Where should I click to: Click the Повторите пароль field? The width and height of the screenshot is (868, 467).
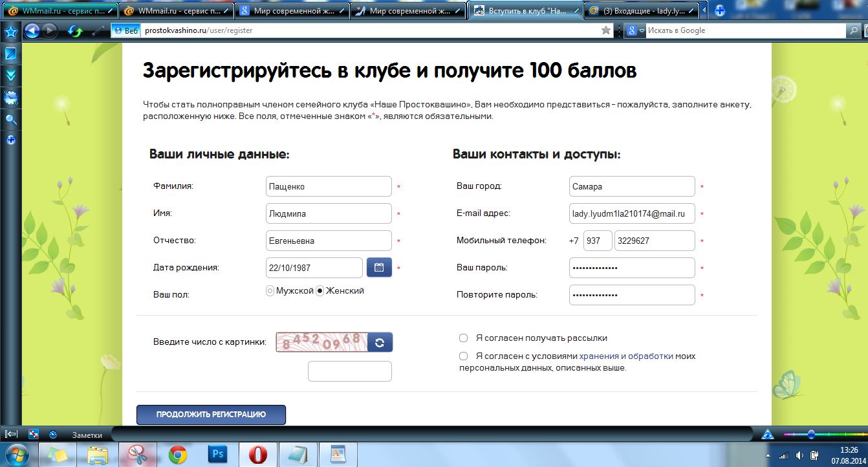[x=632, y=295]
